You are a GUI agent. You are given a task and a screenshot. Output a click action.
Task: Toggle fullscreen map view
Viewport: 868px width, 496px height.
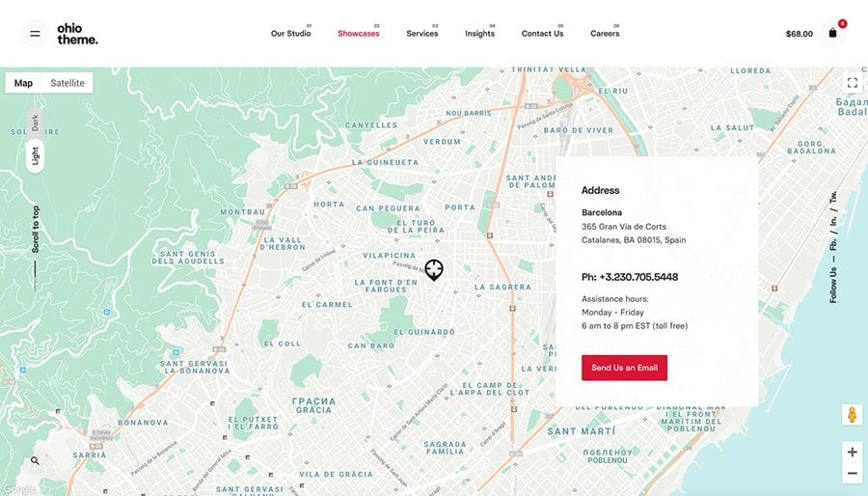click(852, 83)
